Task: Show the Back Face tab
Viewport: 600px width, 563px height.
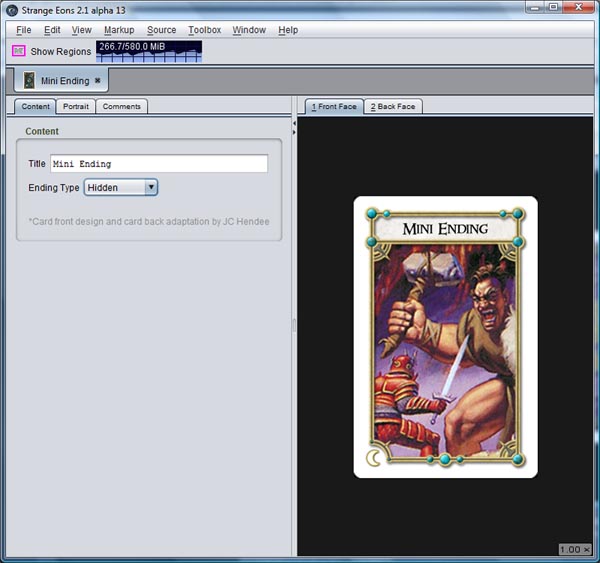Action: pyautogui.click(x=393, y=106)
